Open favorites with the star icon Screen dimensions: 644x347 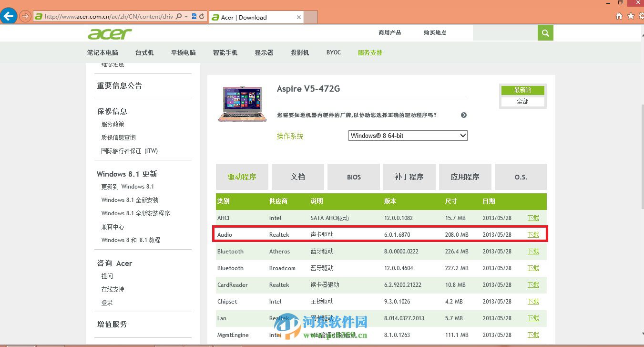click(x=630, y=16)
